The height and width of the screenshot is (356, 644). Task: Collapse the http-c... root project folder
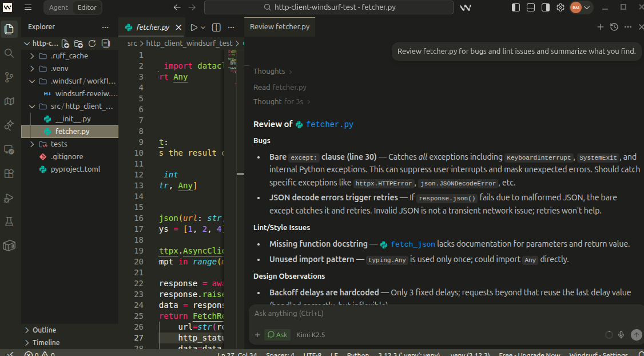tap(41, 43)
